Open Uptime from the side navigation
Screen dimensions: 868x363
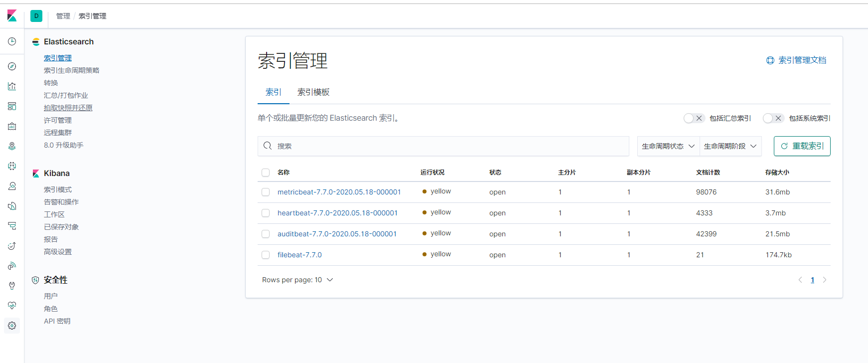click(12, 246)
